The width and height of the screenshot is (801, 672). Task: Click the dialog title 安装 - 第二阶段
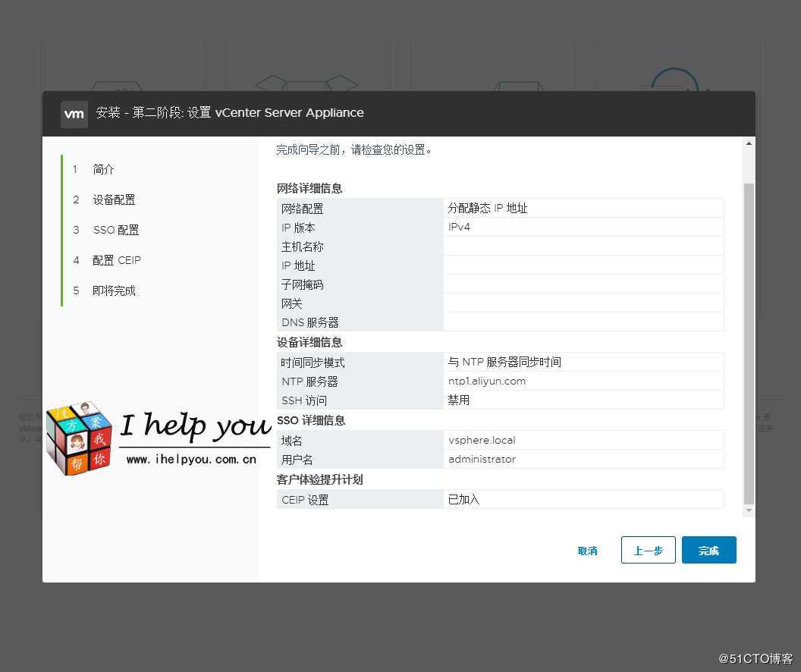(x=230, y=112)
